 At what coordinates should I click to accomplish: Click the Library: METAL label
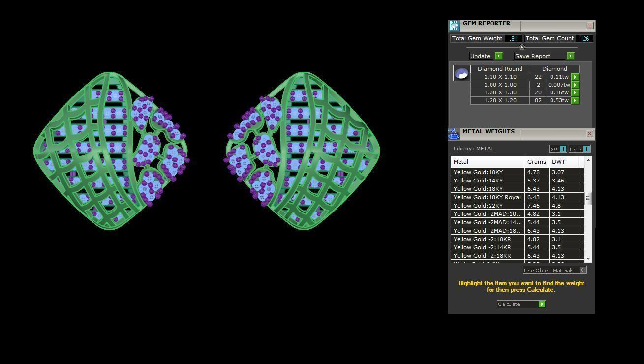[x=473, y=148]
